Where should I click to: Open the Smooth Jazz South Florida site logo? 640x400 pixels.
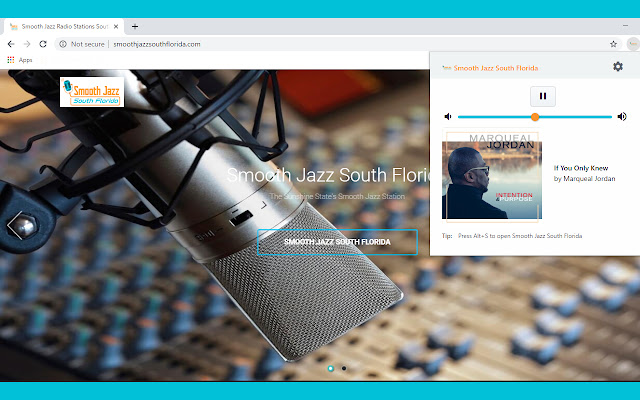pos(92,92)
